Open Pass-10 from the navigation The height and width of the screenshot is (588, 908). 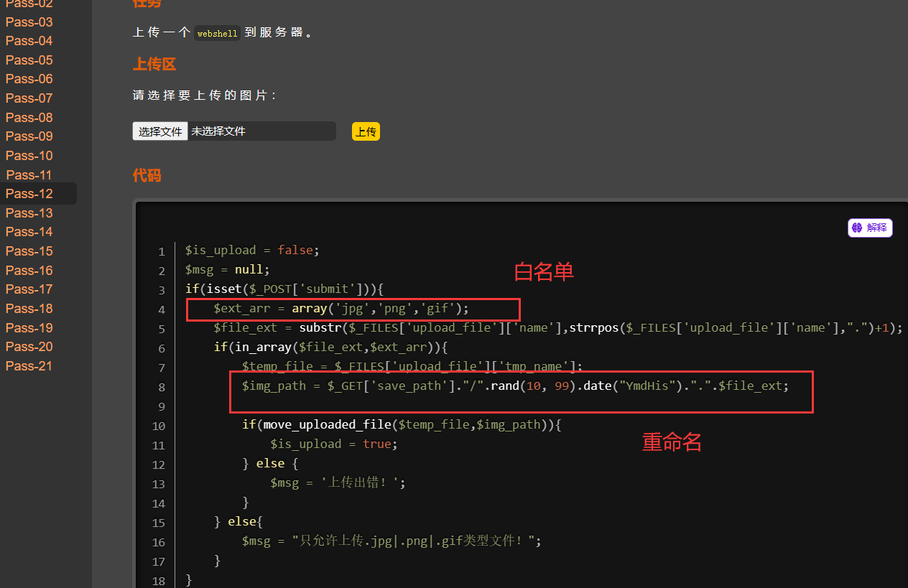(29, 156)
